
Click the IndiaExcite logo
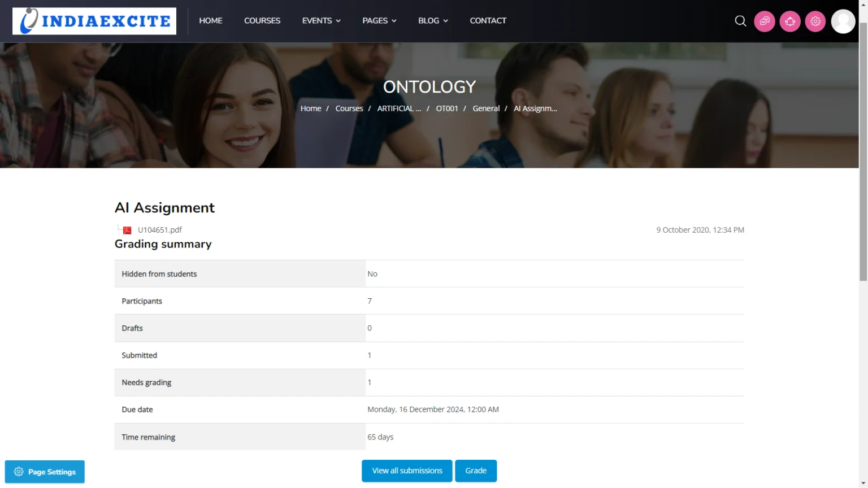click(94, 21)
